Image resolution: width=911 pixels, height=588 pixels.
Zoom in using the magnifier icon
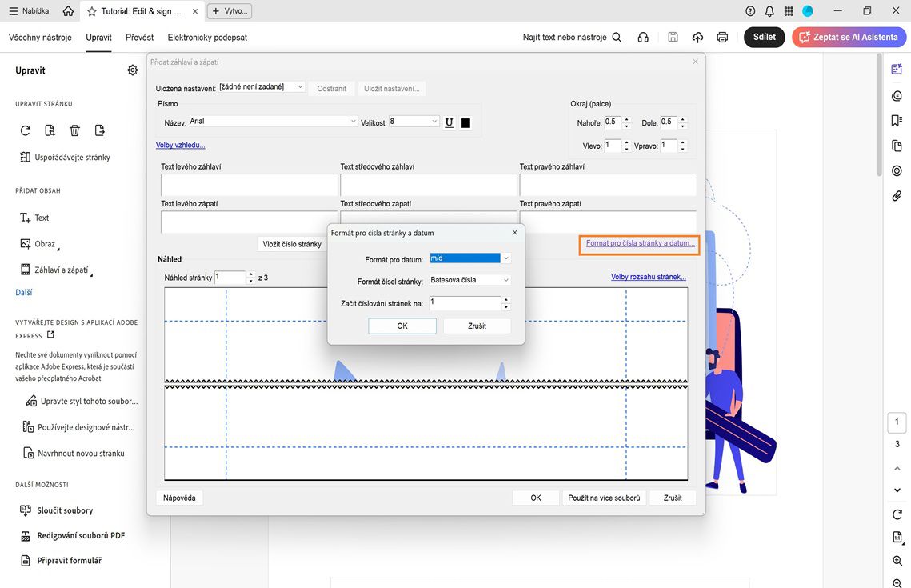coord(896,560)
